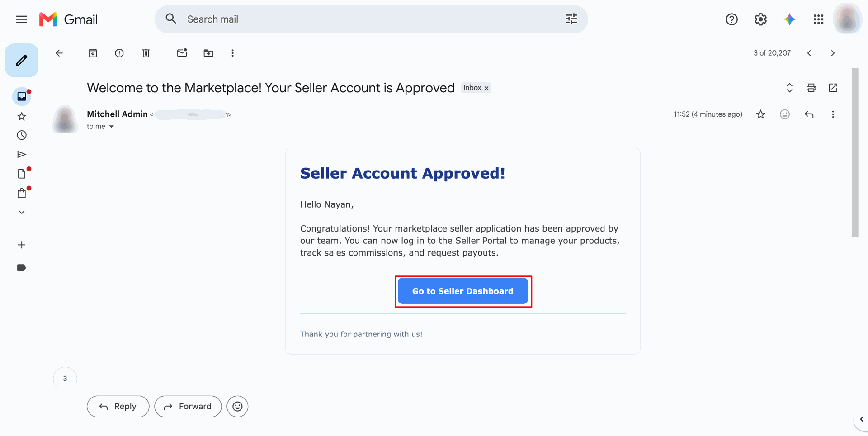This screenshot has width=868, height=436.
Task: Expand More labels chevron in sidebar
Action: coord(22,212)
